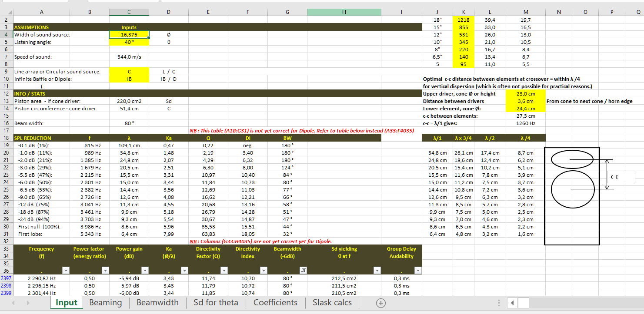Open the Power gain filter dropdown
Screen dimensions: 644x314
click(x=145, y=271)
